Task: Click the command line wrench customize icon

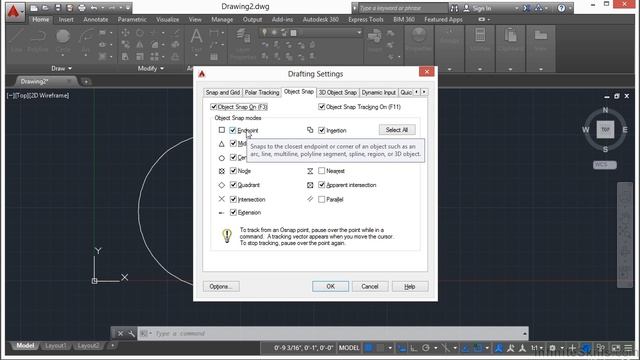Action: pyautogui.click(x=131, y=333)
